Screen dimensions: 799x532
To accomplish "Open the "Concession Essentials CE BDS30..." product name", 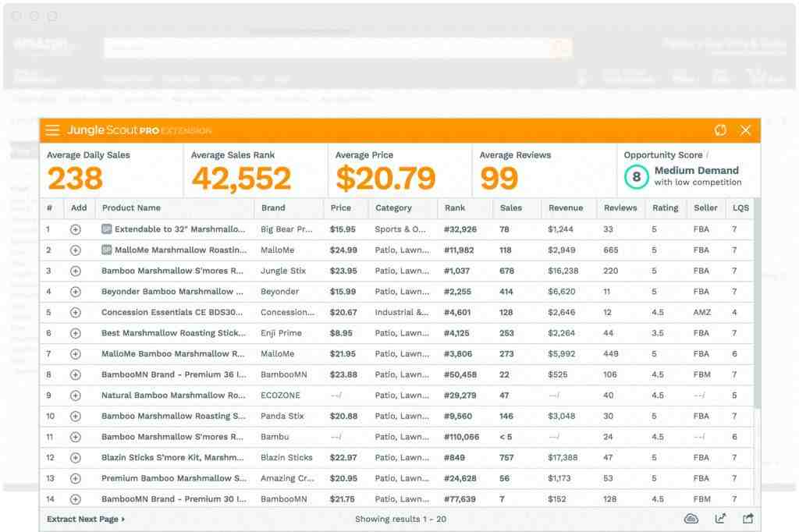I will pos(172,312).
